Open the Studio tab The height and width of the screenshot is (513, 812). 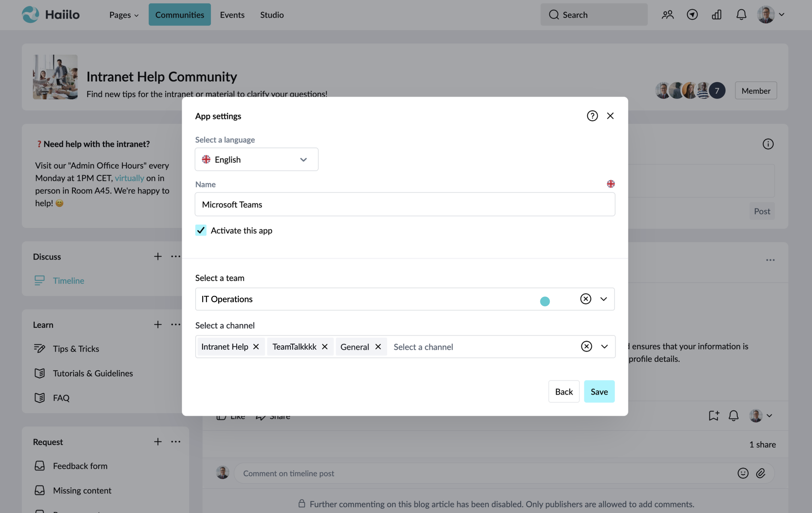[x=272, y=14]
